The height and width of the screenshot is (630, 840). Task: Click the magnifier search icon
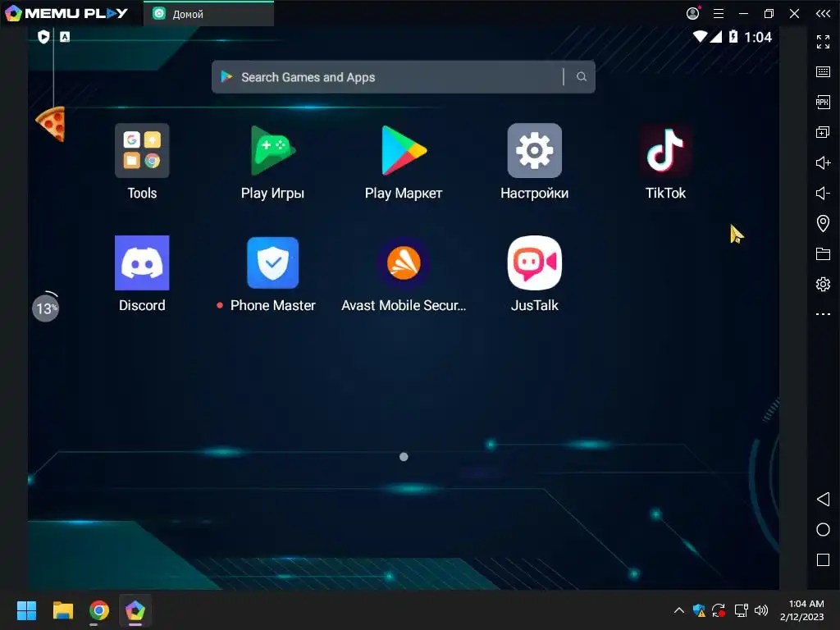(582, 77)
